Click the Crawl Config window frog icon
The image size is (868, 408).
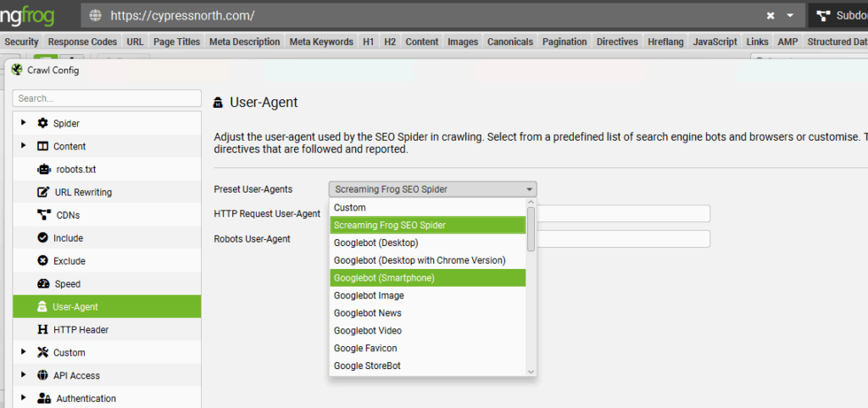[17, 70]
